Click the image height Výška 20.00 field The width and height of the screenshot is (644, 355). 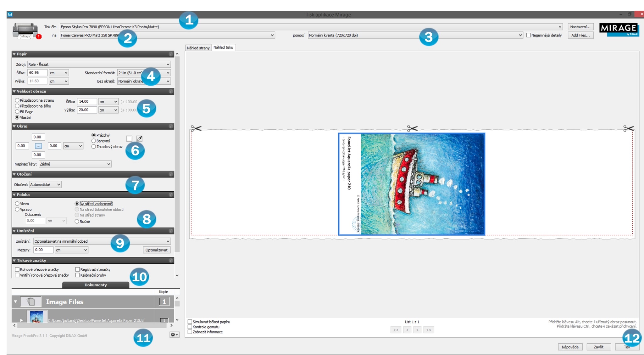point(87,110)
